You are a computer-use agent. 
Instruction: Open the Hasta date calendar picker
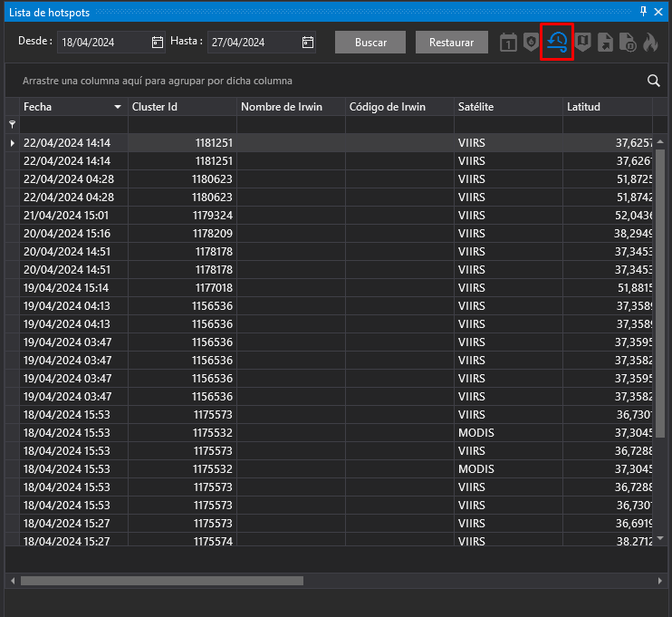[307, 43]
